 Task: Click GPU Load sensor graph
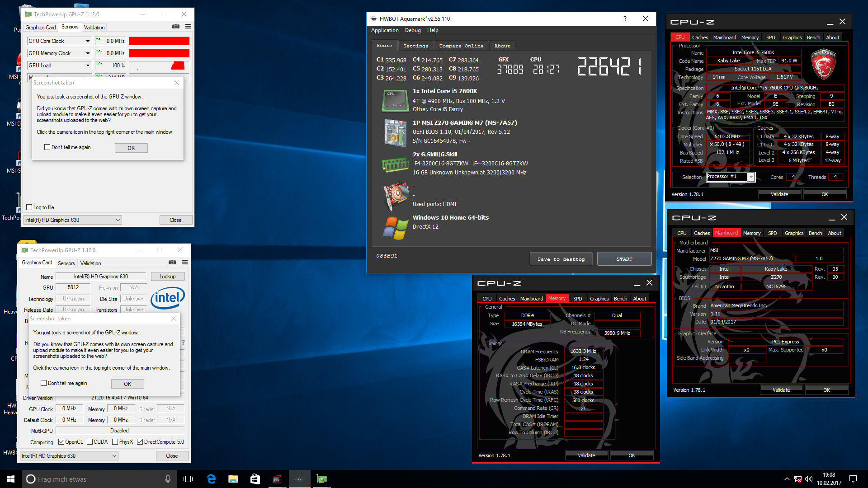point(159,66)
